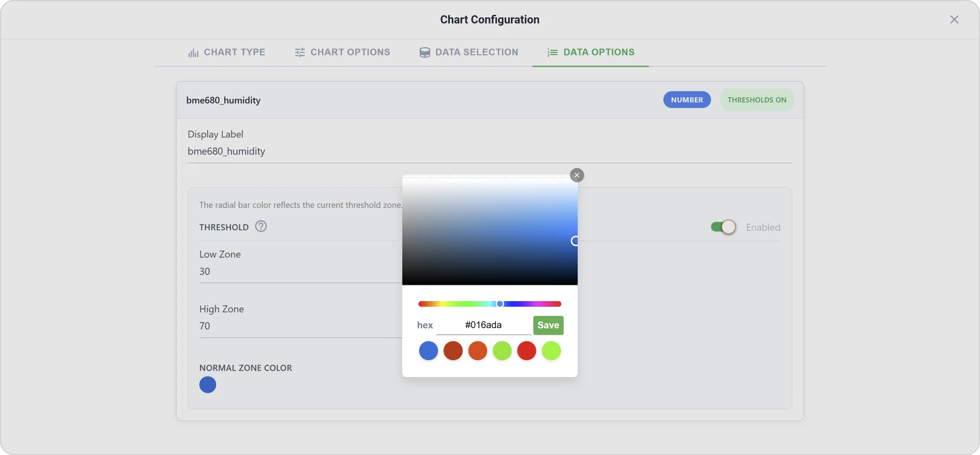Click the hex color value field
This screenshot has width=980, height=455.
[483, 325]
